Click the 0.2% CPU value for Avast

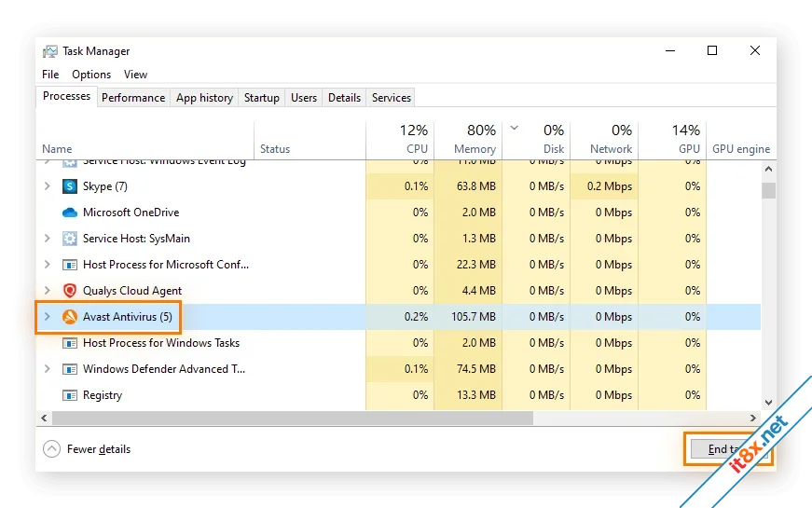[x=417, y=316]
